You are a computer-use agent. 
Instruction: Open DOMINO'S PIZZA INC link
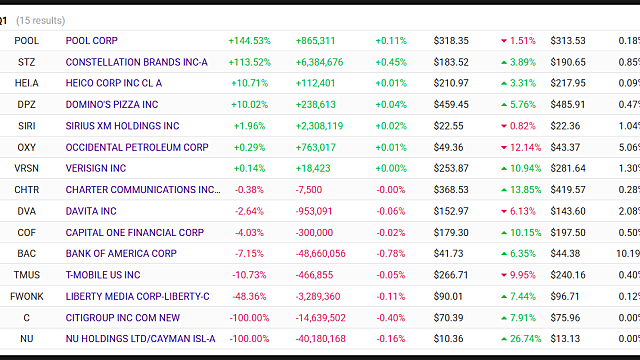[x=111, y=104]
